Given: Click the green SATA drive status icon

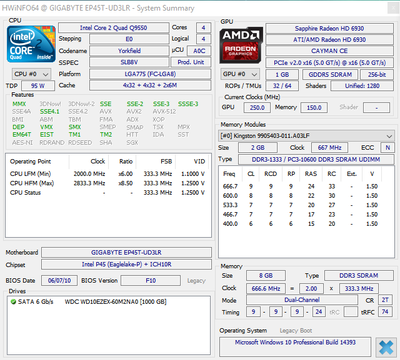Looking at the screenshot, I should click(x=13, y=302).
